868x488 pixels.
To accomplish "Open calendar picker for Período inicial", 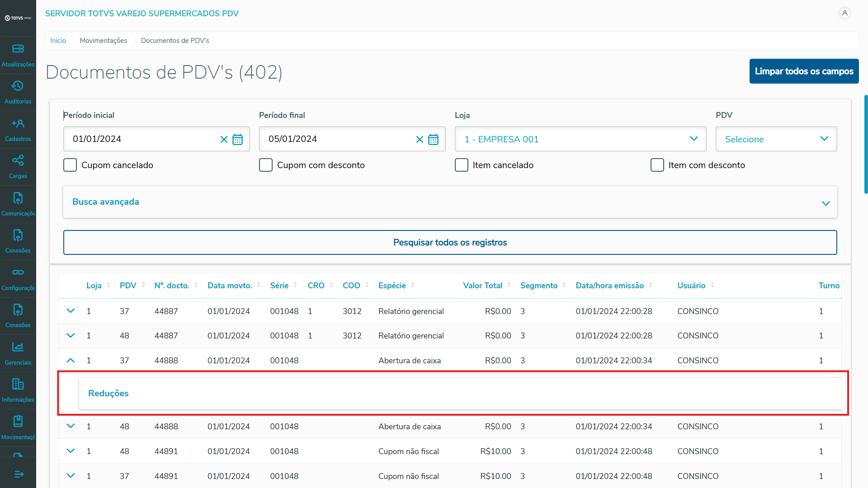I will click(x=237, y=139).
